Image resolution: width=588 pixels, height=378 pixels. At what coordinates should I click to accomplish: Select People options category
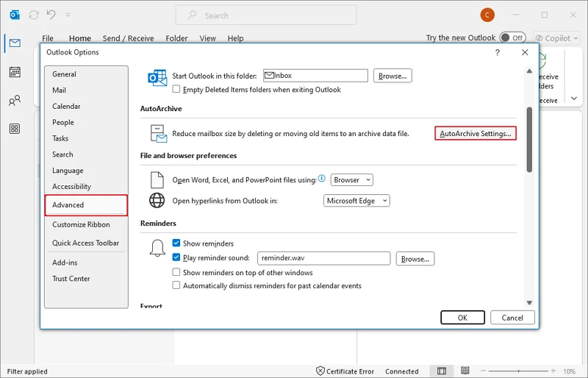(86, 123)
